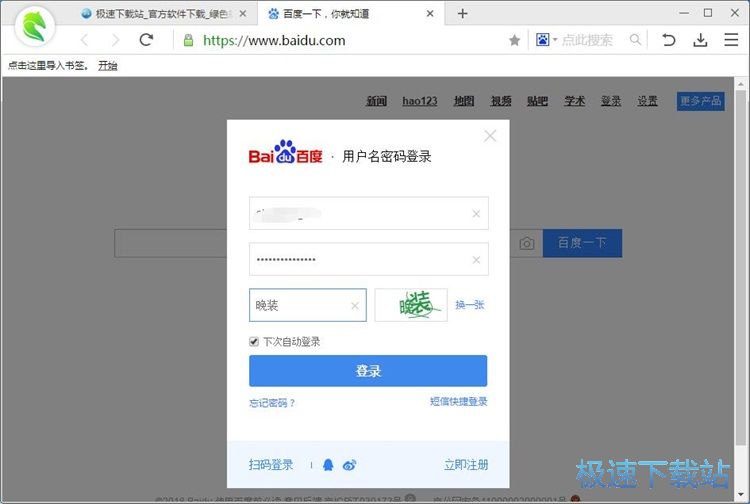
Task: Click the magnifier icon in the search box
Action: 635,40
